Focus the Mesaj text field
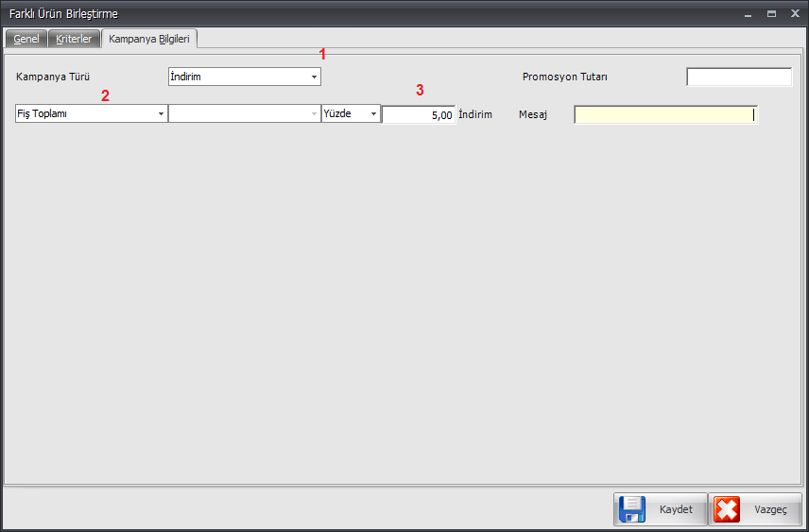This screenshot has height=532, width=809. click(664, 114)
